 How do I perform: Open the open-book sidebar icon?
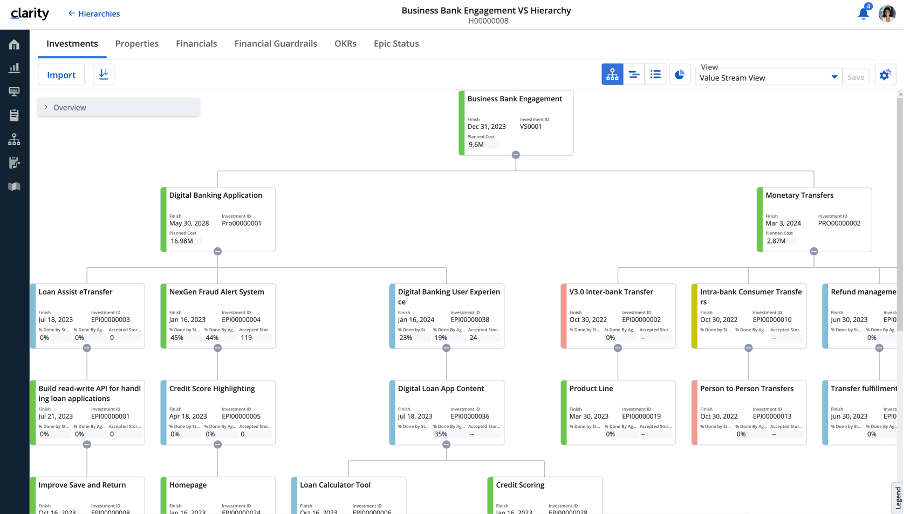pyautogui.click(x=14, y=187)
